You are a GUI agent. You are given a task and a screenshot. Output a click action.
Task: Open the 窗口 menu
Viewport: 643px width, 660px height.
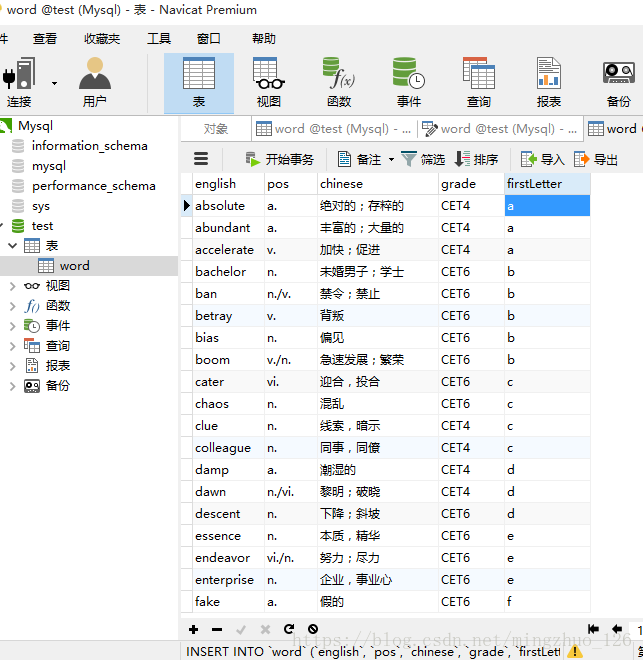(209, 39)
